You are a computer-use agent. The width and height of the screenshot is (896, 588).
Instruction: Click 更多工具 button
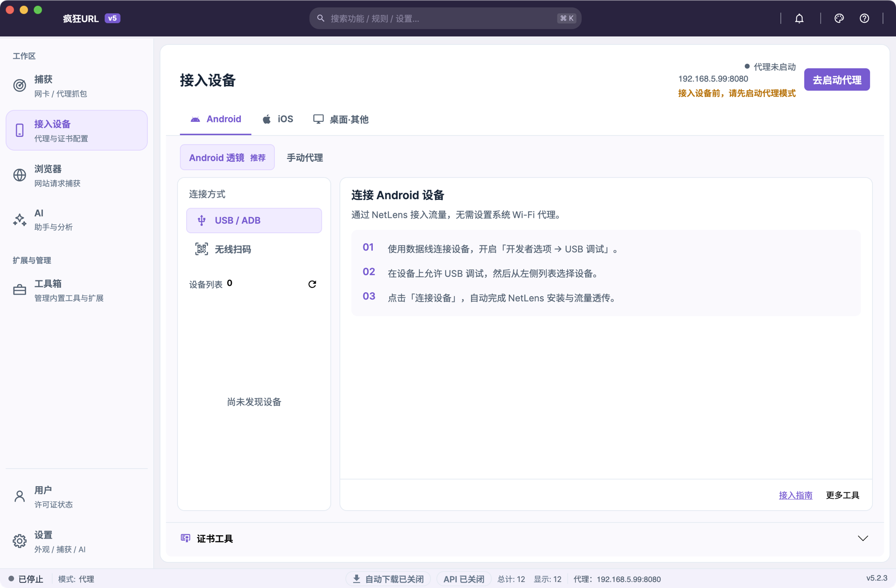click(x=842, y=495)
